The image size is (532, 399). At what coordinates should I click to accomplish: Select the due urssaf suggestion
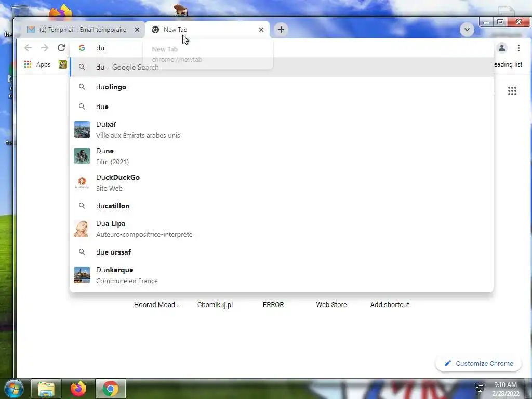coord(282,252)
